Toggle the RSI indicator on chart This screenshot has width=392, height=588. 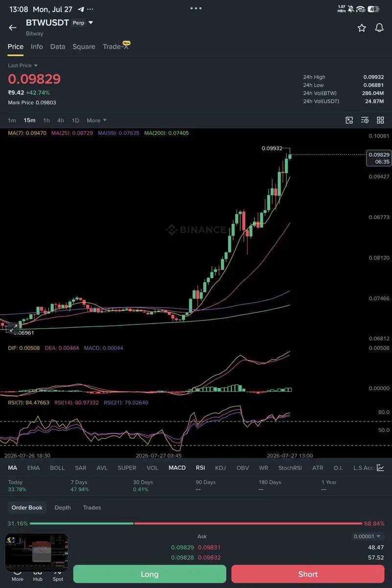tap(201, 468)
